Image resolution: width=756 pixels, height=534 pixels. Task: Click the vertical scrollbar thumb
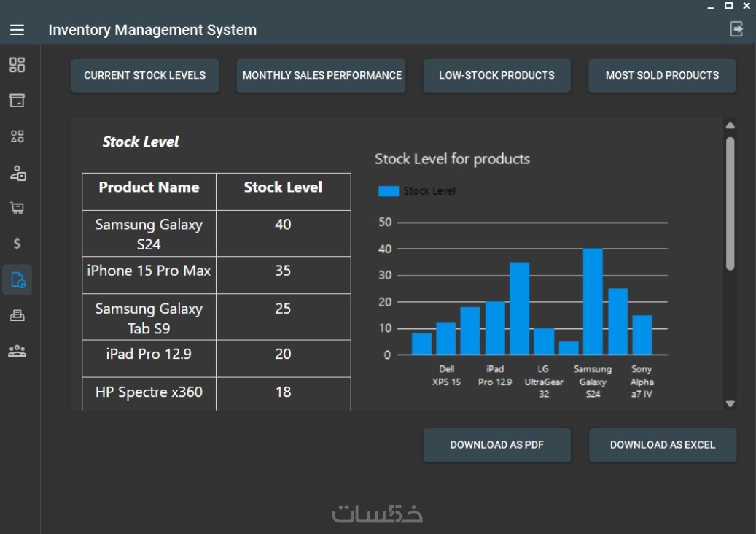(x=730, y=204)
